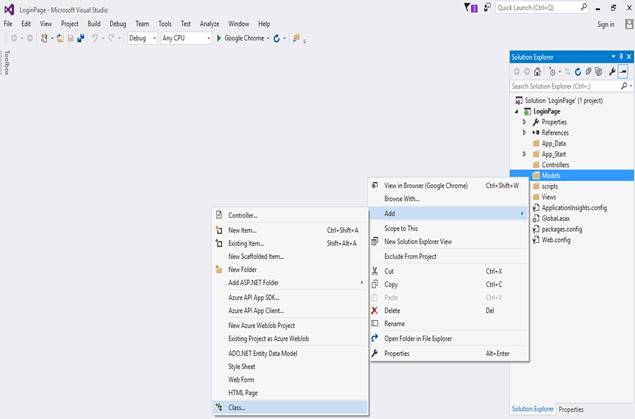Click Rename in the context menu

(x=449, y=323)
